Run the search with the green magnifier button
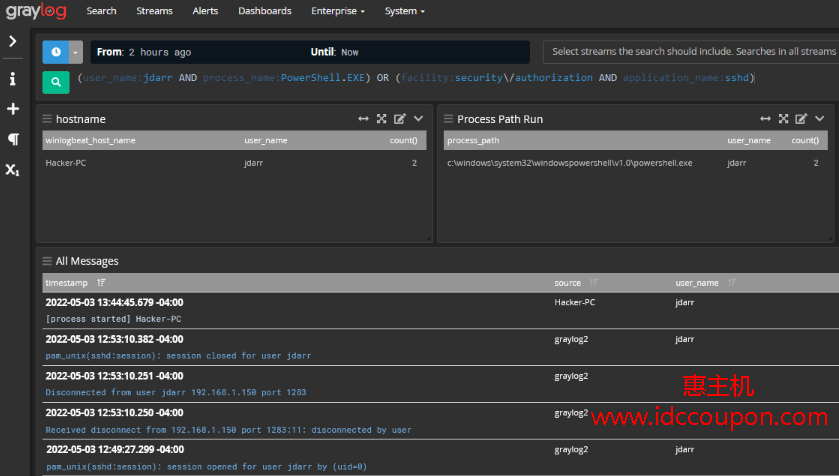Screen dimensions: 839x476 (x=56, y=82)
